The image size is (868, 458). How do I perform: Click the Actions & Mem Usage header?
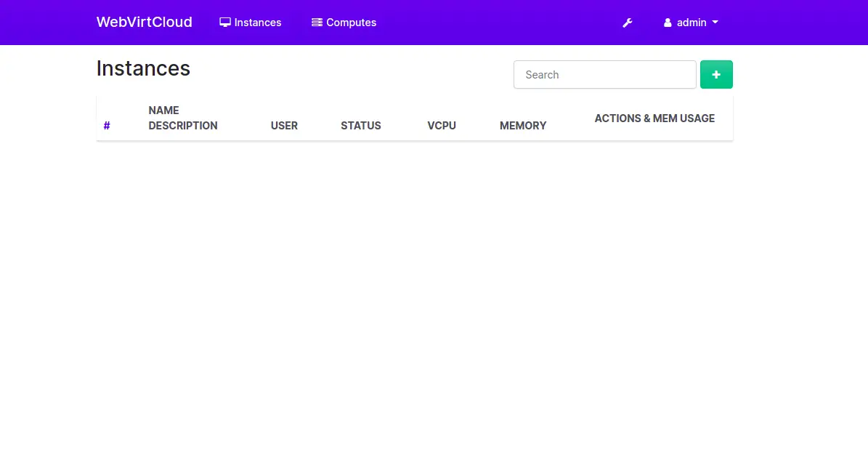click(x=654, y=118)
